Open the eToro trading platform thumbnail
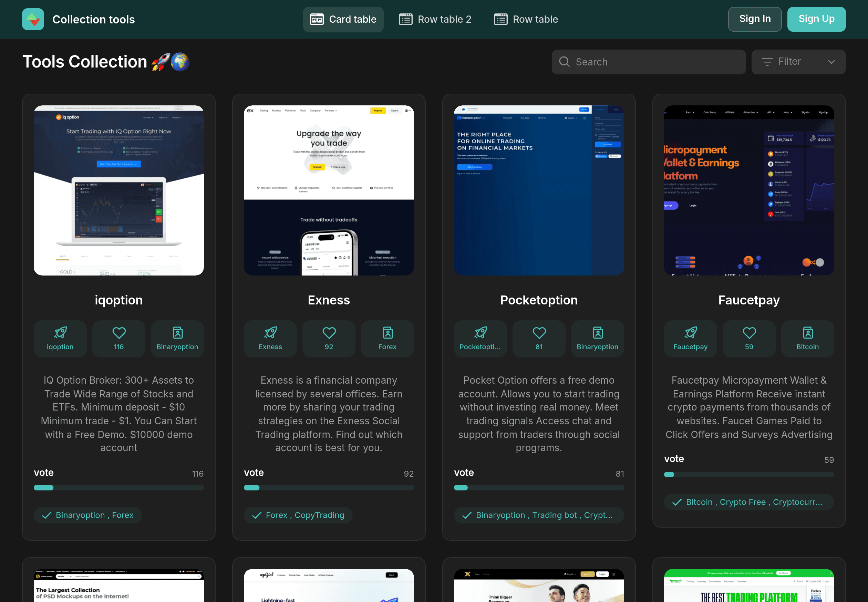The image size is (868, 602). pyautogui.click(x=749, y=585)
